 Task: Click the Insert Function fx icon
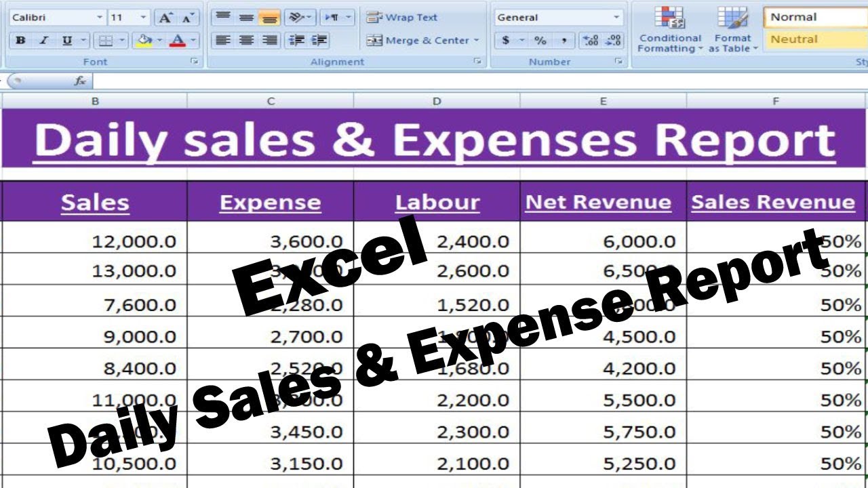click(x=80, y=81)
